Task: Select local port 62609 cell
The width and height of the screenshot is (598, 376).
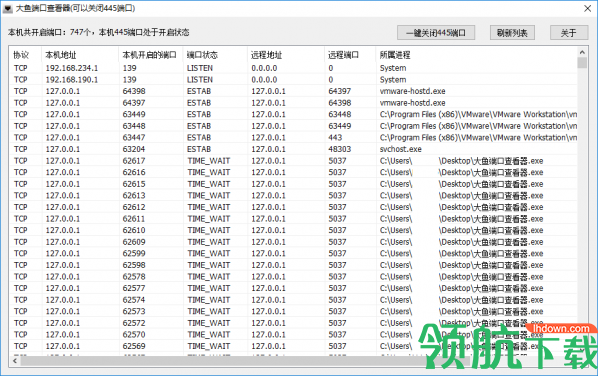Action: coord(134,242)
